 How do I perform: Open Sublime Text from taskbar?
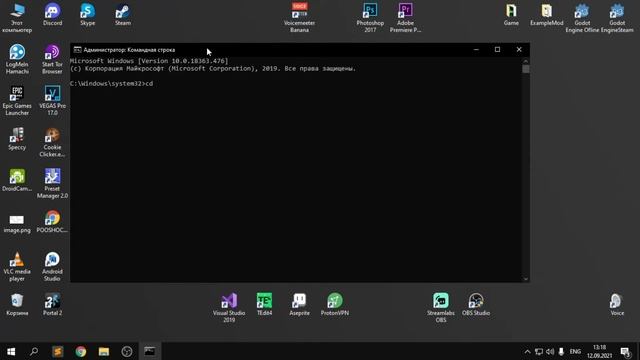58,351
